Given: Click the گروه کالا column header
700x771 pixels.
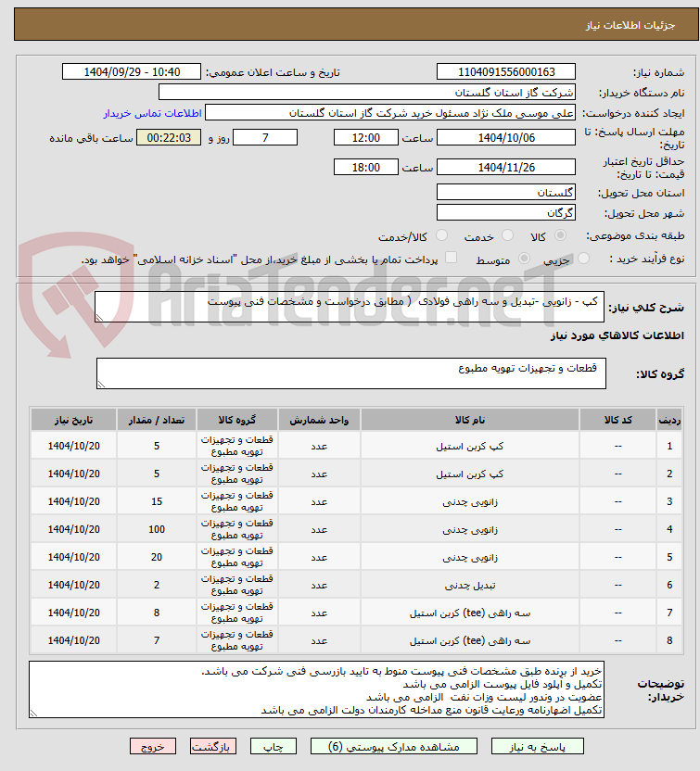Looking at the screenshot, I should click(237, 420).
